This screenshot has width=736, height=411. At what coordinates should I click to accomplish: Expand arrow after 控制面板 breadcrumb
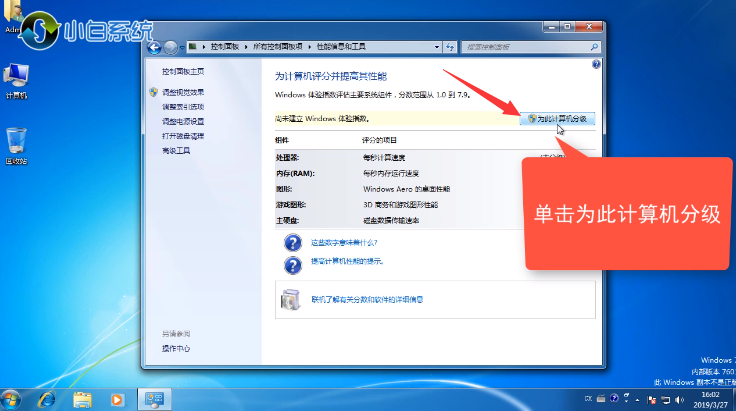tap(246, 47)
